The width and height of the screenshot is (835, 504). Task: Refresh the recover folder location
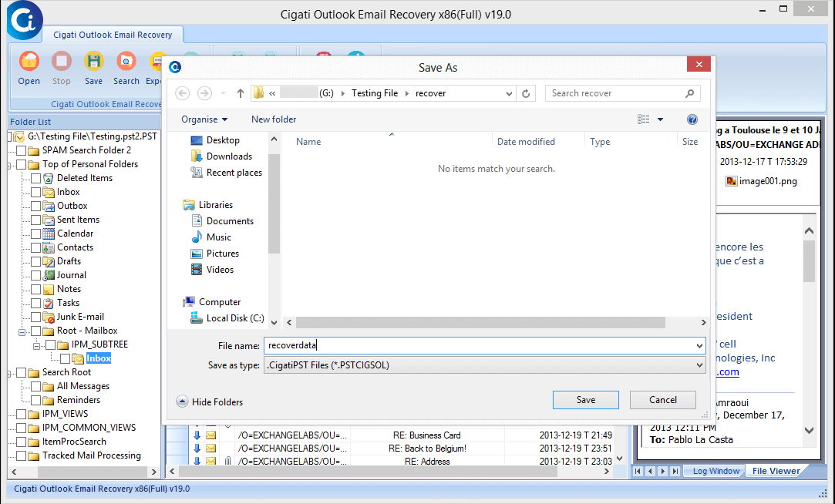pyautogui.click(x=526, y=93)
